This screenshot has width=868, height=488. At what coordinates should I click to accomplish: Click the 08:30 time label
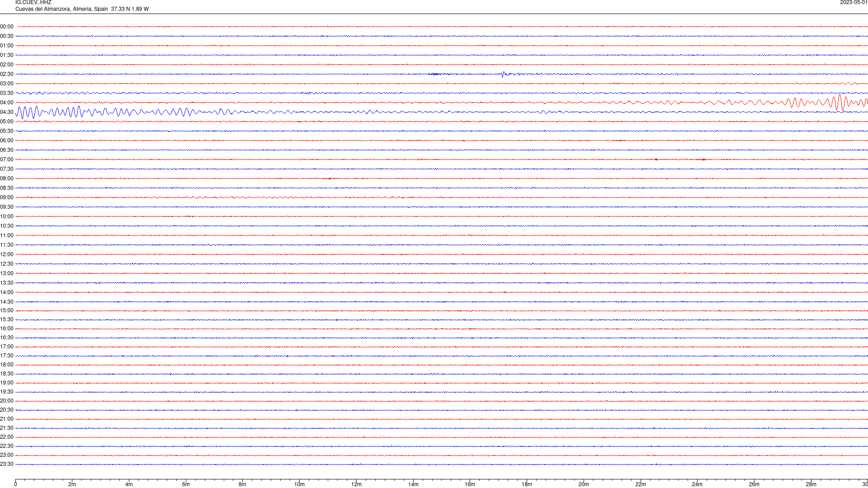point(7,188)
